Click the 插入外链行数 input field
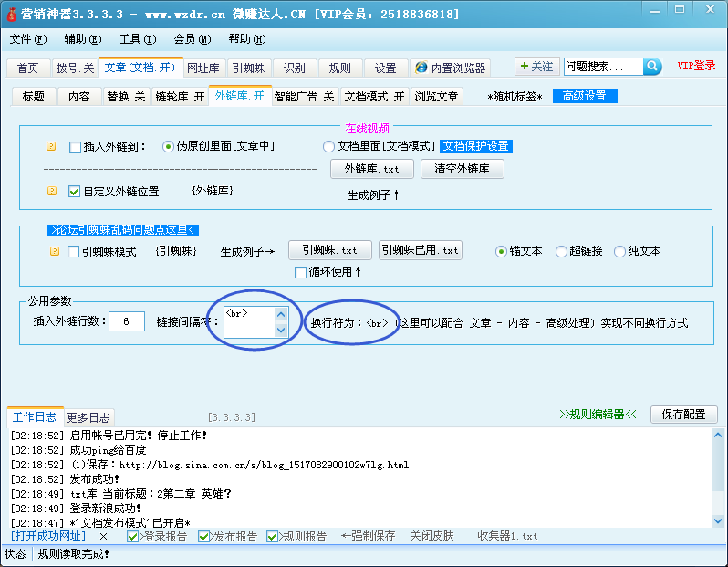Viewport: 728px width, 567px height. tap(126, 321)
